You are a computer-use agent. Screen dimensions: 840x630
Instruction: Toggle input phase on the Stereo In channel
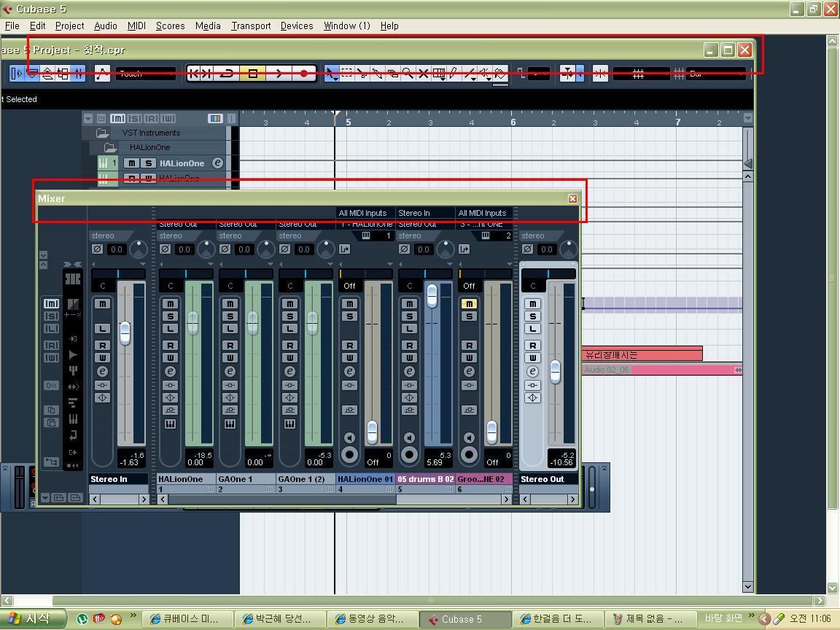point(97,249)
